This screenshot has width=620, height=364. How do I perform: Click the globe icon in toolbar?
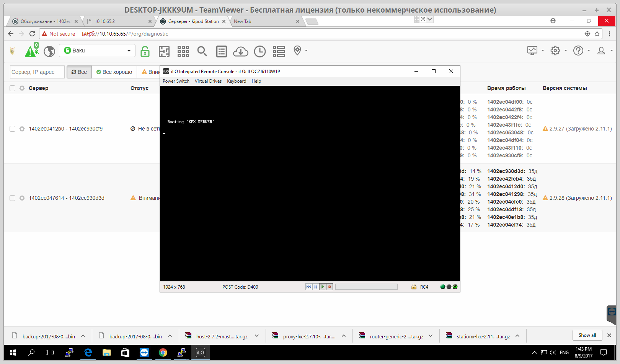[49, 51]
